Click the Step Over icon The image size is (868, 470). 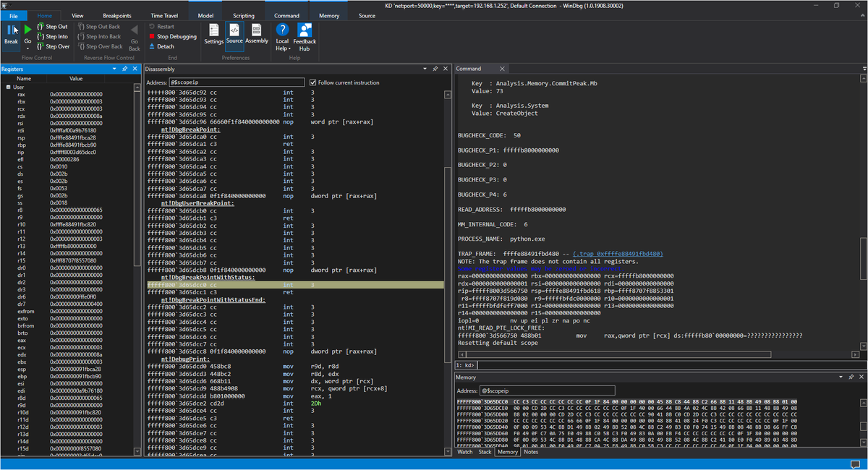pos(41,46)
